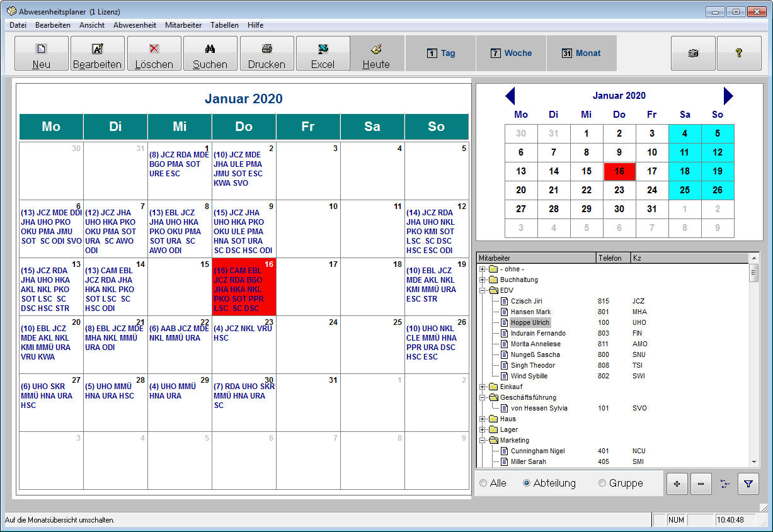Open help with the yellow question mark
The height and width of the screenshot is (532, 773).
click(739, 54)
